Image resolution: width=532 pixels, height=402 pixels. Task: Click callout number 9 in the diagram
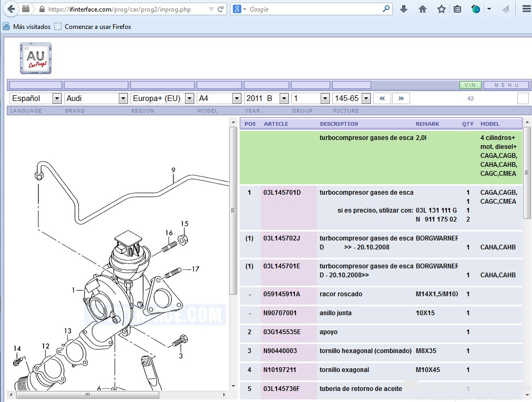click(173, 170)
